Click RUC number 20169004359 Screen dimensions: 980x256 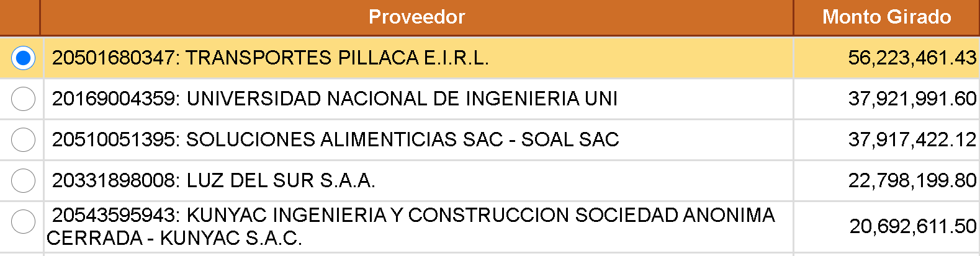tap(114, 99)
